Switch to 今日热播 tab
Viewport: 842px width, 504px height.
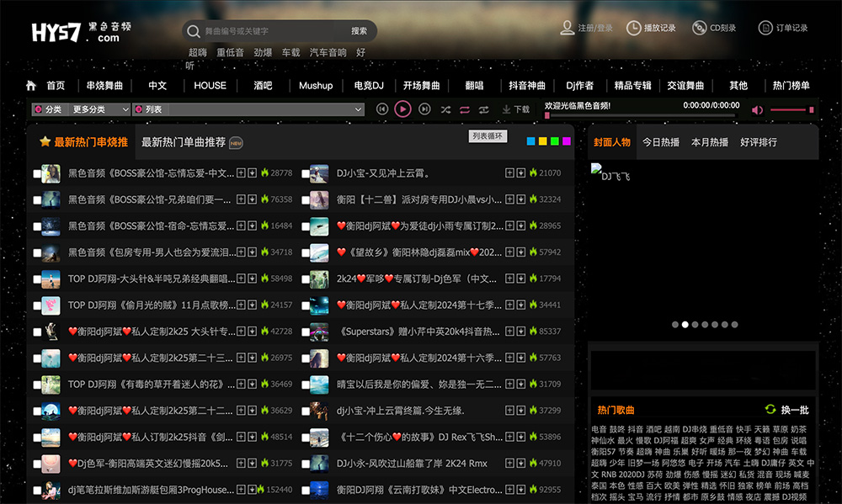661,142
